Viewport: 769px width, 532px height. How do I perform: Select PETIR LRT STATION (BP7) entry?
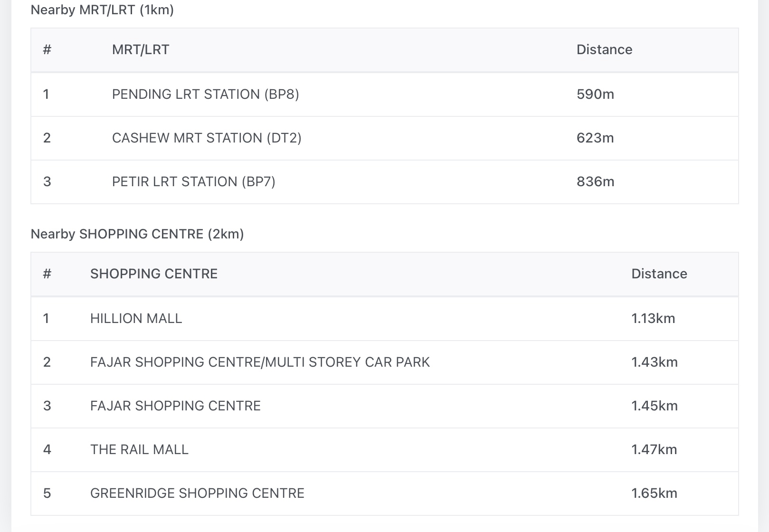[x=193, y=181]
